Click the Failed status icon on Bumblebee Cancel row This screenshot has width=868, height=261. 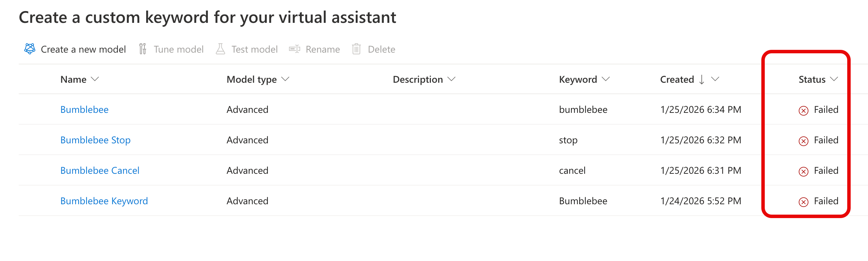(803, 170)
